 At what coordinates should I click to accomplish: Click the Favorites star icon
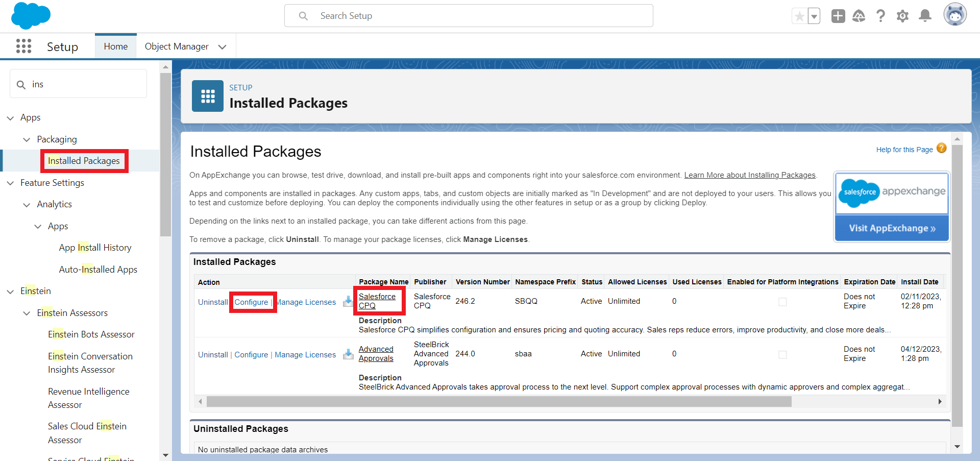(x=799, y=16)
